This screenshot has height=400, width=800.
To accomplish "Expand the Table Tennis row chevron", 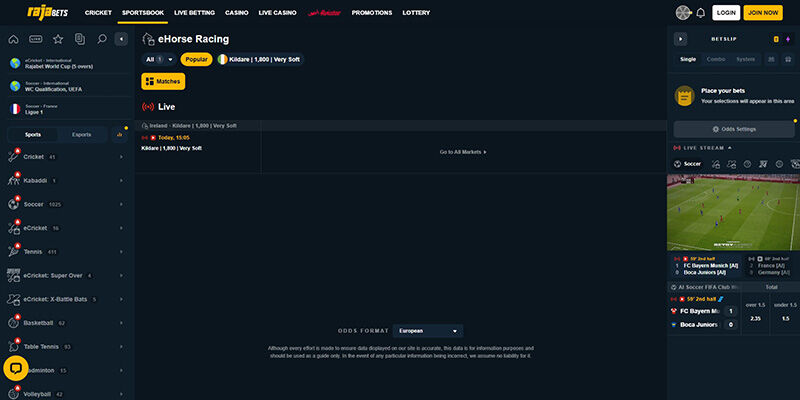I will [x=121, y=347].
